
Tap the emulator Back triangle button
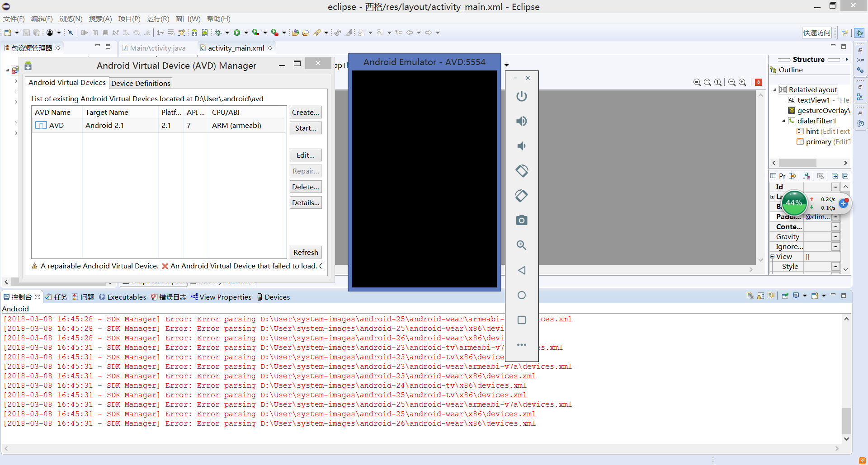(521, 270)
